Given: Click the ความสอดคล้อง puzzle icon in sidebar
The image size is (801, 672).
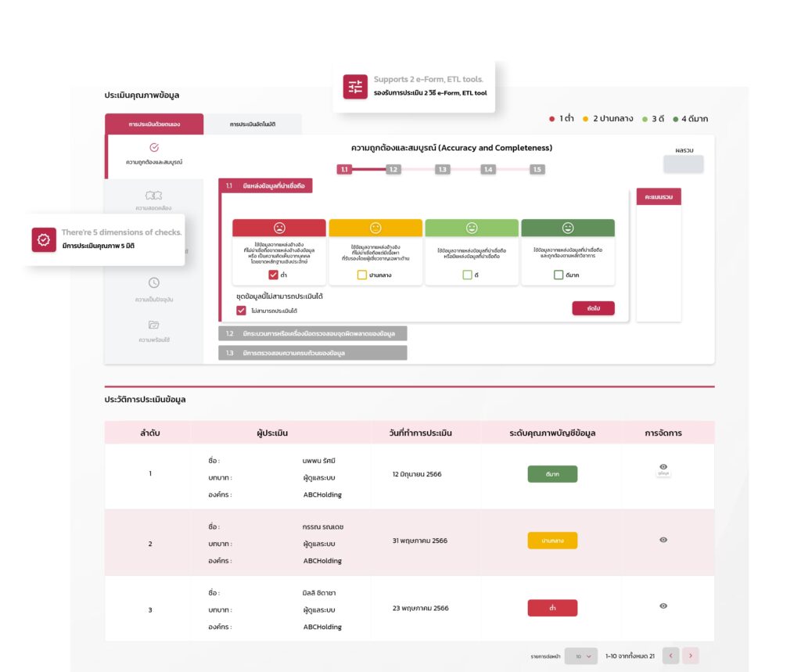Looking at the screenshot, I should pos(154,195).
